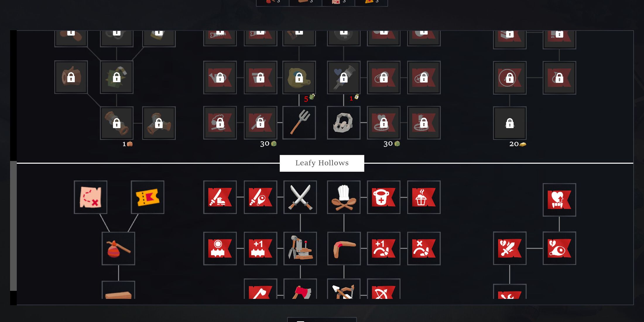Click the cupcake banner upgrade node
This screenshot has height=322, width=644.
424,197
